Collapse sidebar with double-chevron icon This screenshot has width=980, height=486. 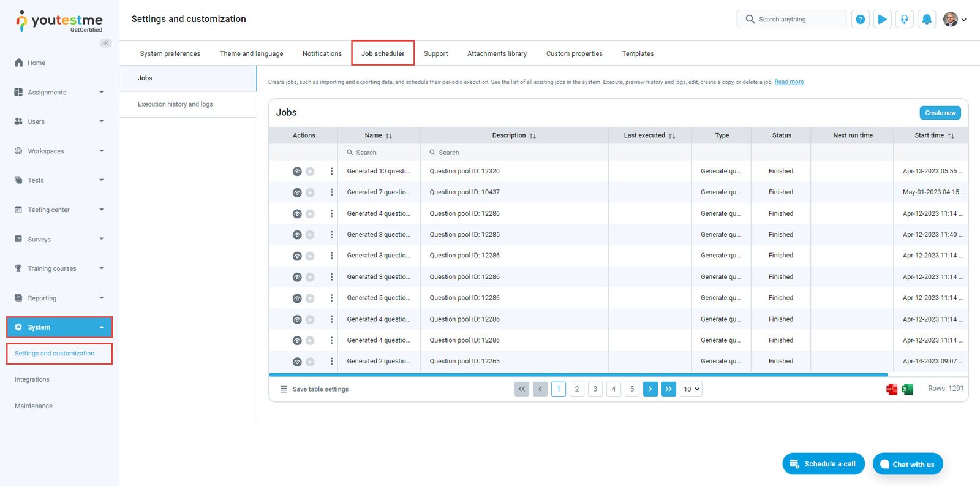106,43
